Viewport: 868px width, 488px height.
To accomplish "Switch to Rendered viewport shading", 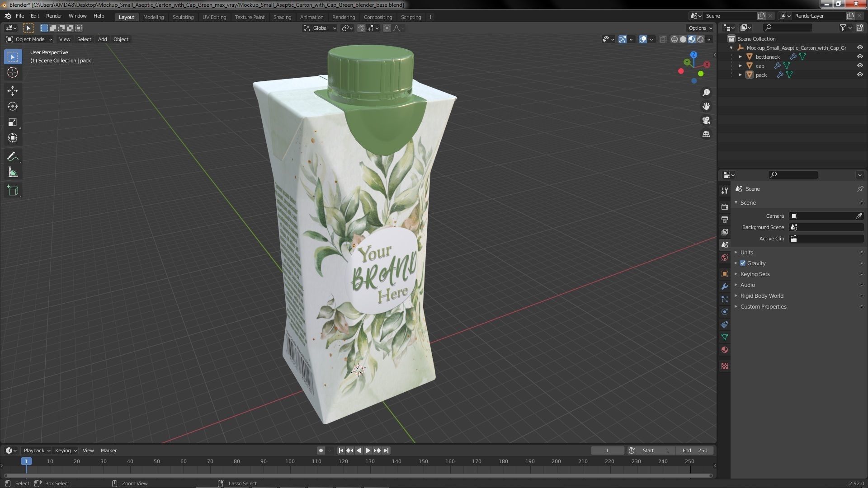I will pos(700,39).
